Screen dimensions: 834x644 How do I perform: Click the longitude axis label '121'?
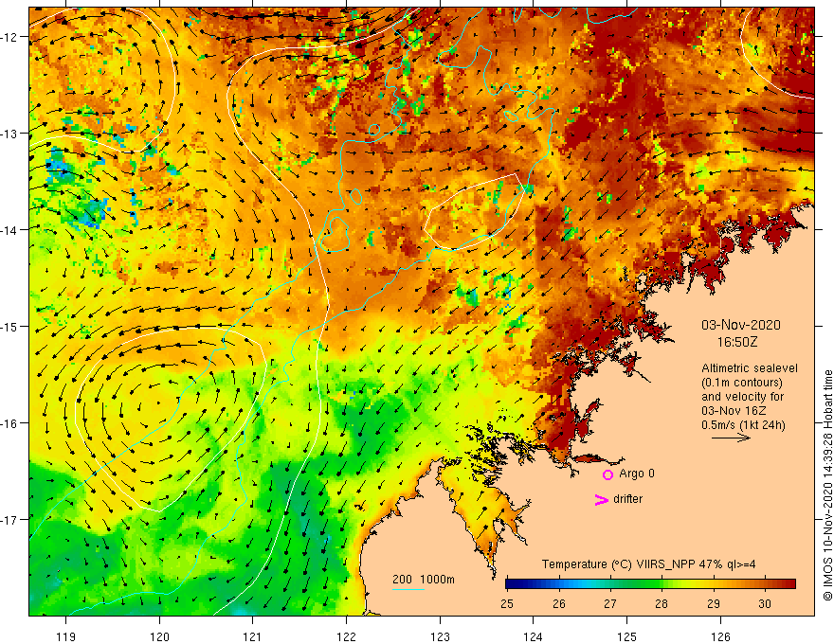pos(253,636)
